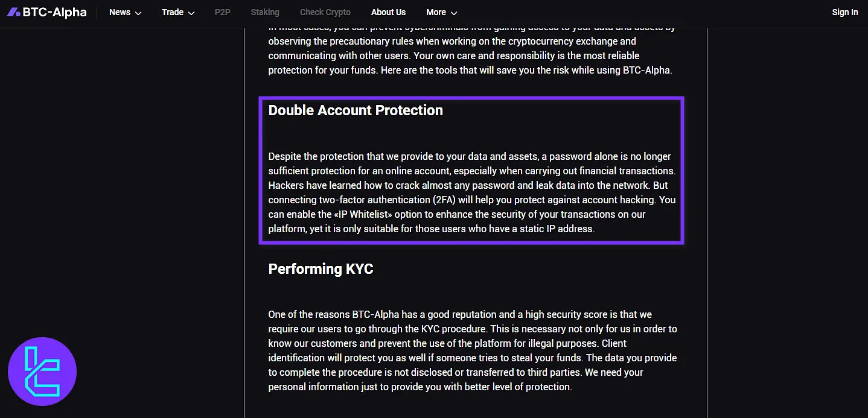
Task: Click the chevron arrow next to More
Action: coord(453,13)
